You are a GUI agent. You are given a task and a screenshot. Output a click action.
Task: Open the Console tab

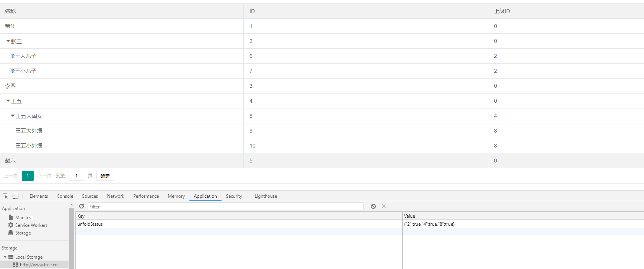coord(65,196)
